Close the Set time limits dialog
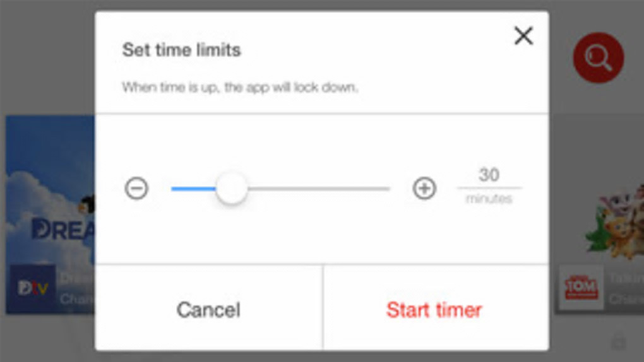Viewport: 644px width, 362px height. tap(523, 36)
